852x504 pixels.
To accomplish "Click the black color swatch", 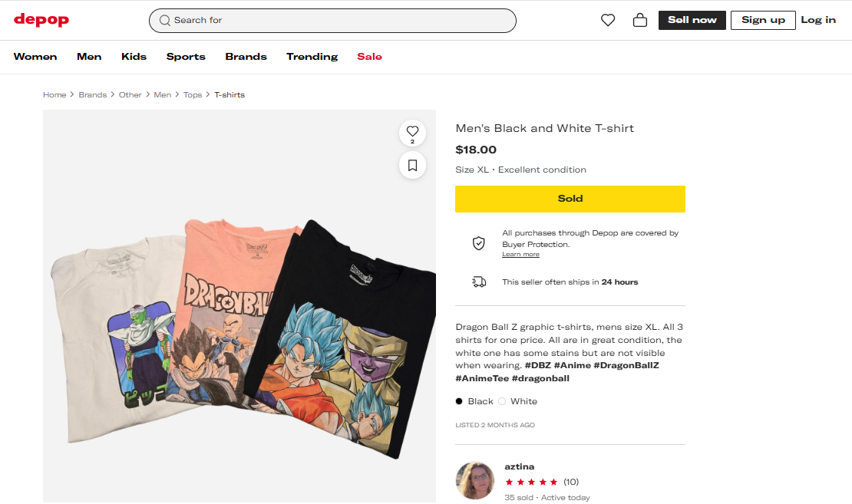I will point(459,401).
